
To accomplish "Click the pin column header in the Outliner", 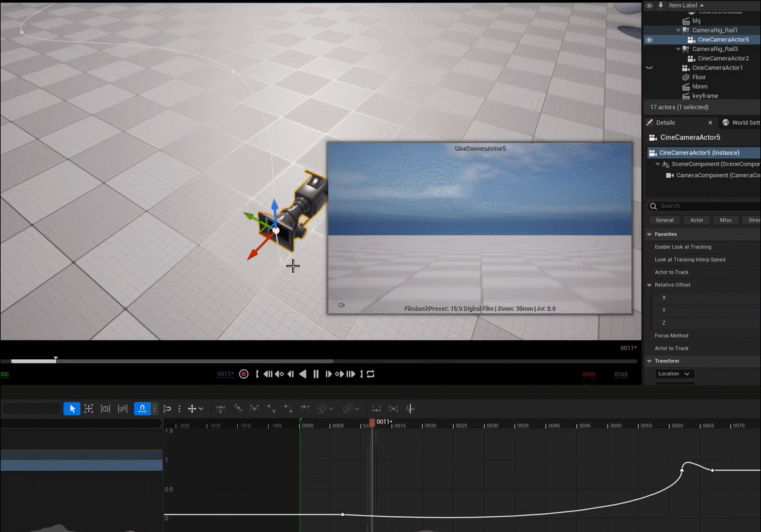I will click(x=660, y=6).
